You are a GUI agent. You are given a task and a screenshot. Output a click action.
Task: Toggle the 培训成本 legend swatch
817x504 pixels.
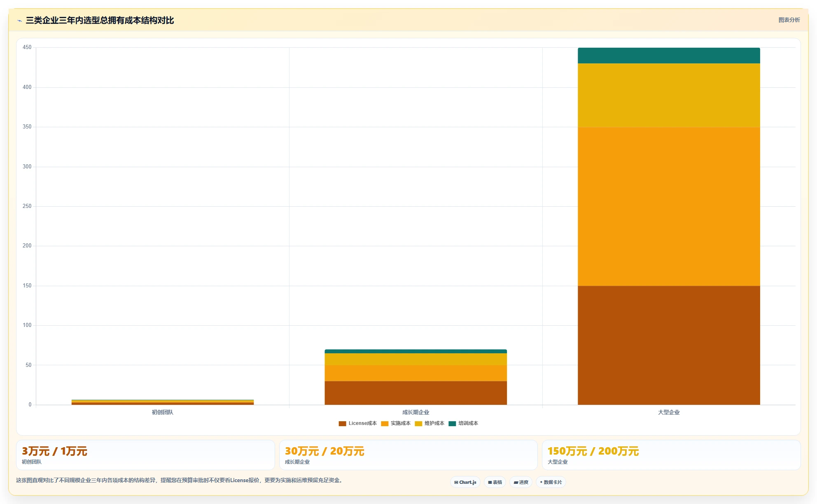452,423
